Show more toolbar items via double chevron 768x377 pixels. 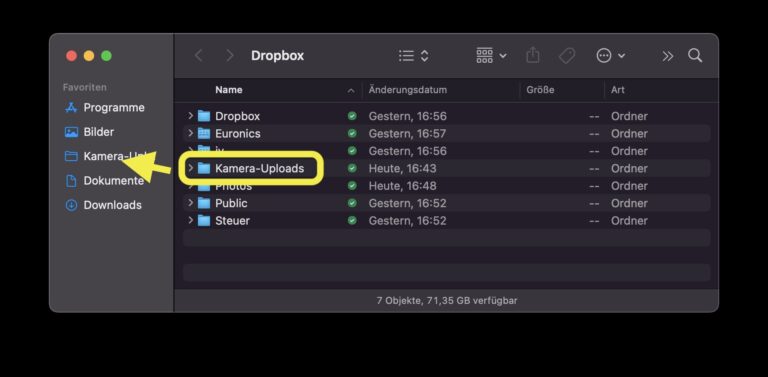click(x=668, y=56)
